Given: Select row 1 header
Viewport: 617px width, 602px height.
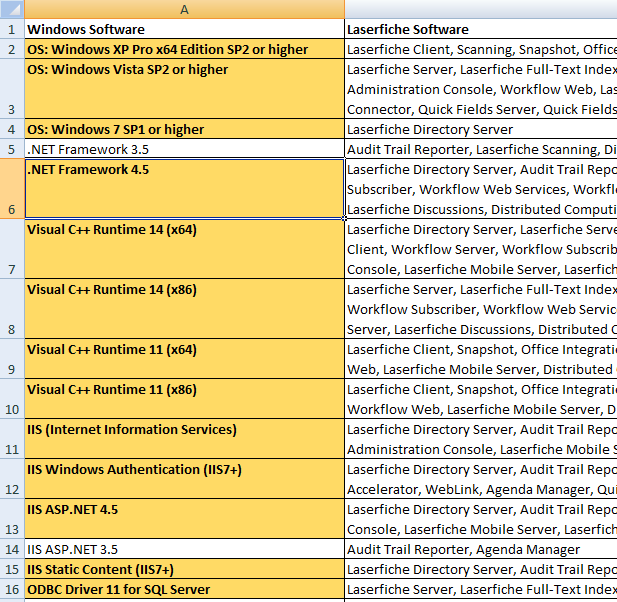Looking at the screenshot, I should 12,29.
